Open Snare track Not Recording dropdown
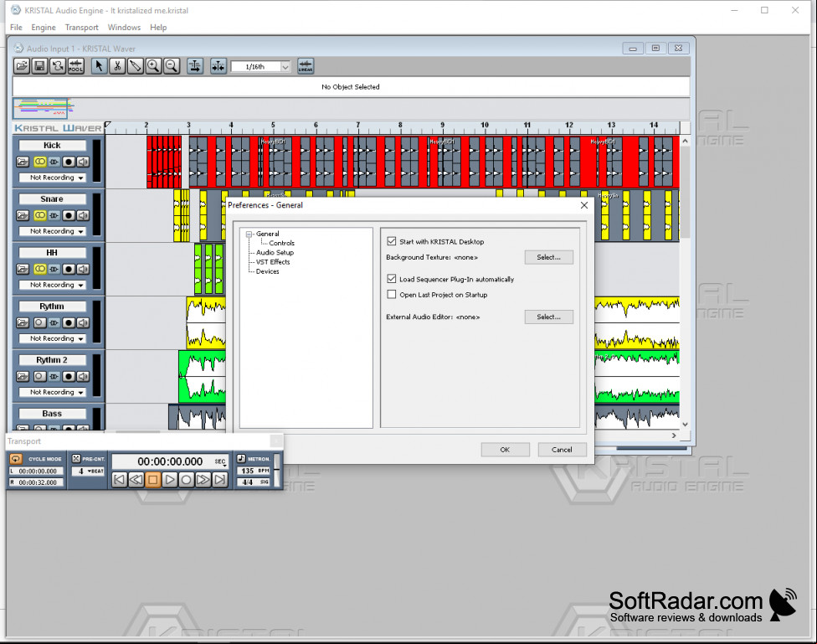Screen dimensions: 817x644 (x=52, y=231)
